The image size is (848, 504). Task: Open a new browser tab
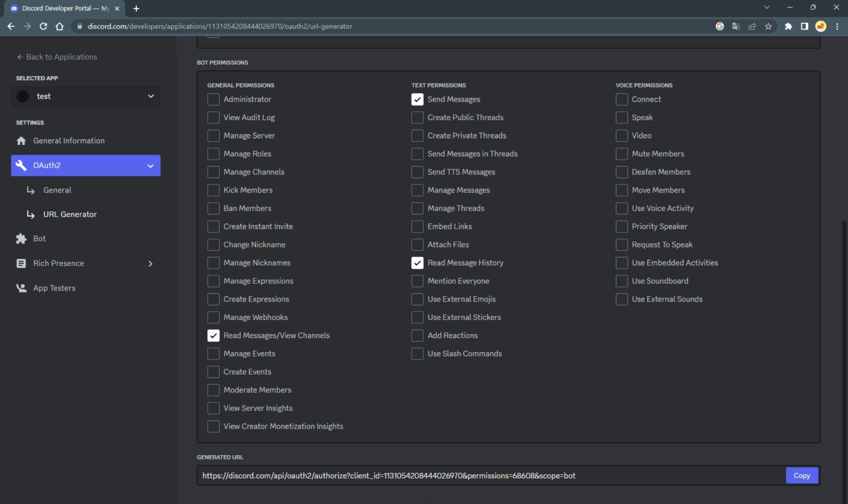click(x=136, y=8)
